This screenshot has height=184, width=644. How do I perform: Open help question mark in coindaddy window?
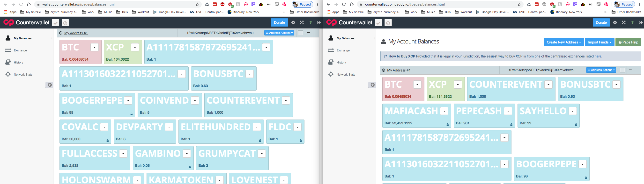(632, 22)
